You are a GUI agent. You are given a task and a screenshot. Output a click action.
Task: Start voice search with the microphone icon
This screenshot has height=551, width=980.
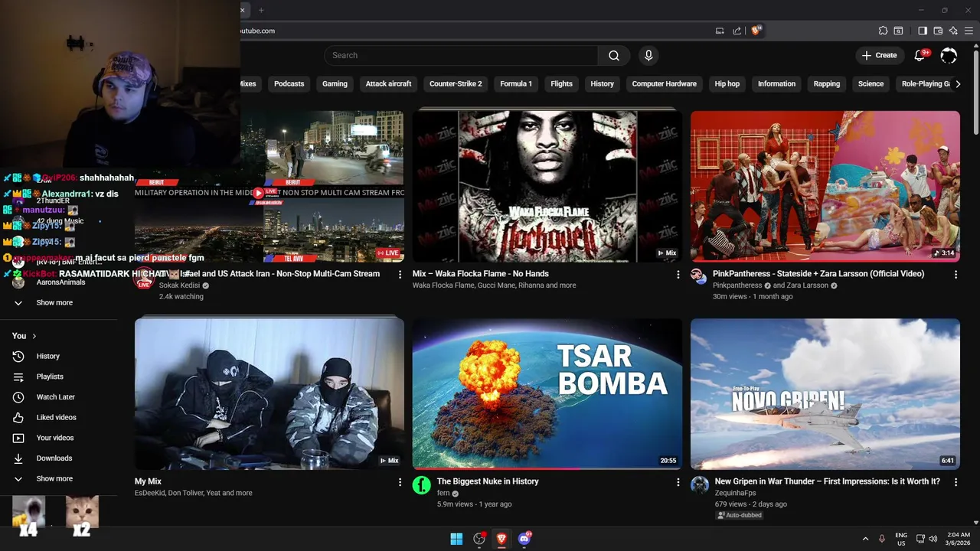pyautogui.click(x=648, y=55)
